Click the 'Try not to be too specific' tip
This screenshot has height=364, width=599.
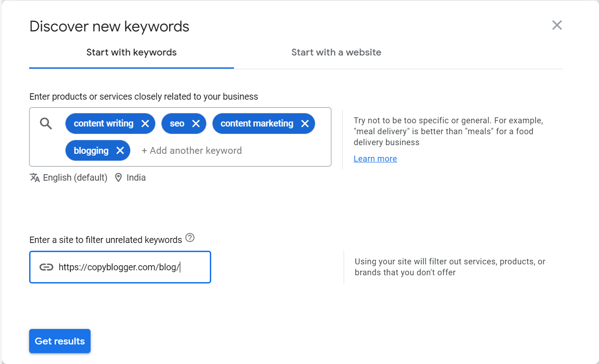pyautogui.click(x=448, y=131)
